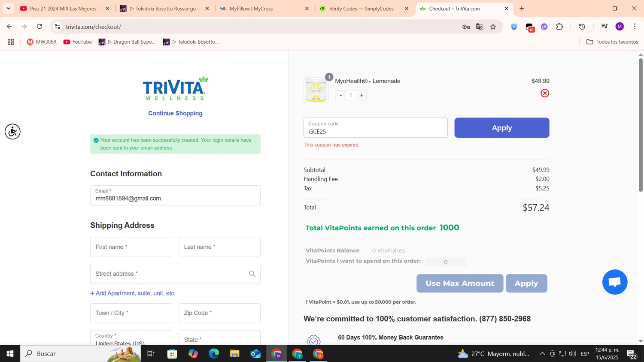The width and height of the screenshot is (644, 362).
Task: Open the notification center icon
Action: pyautogui.click(x=632, y=354)
